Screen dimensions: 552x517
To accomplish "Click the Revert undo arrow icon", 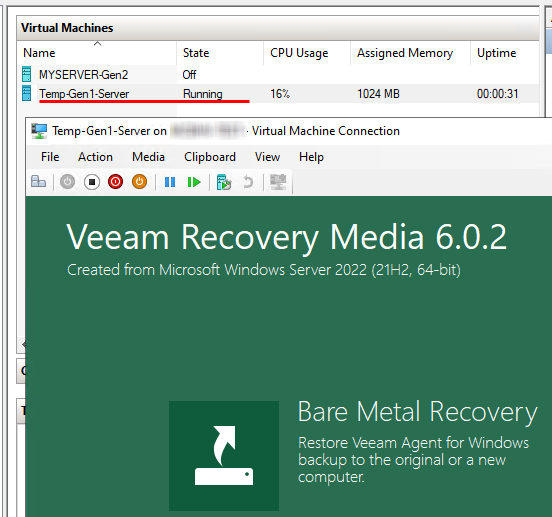I will point(248,182).
